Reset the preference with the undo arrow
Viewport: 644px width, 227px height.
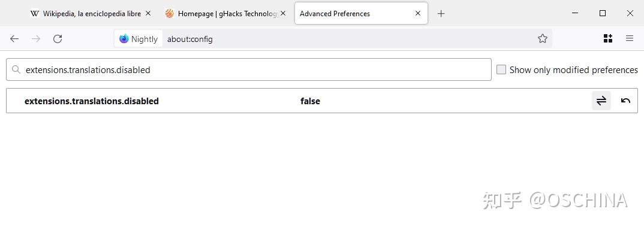click(x=625, y=101)
